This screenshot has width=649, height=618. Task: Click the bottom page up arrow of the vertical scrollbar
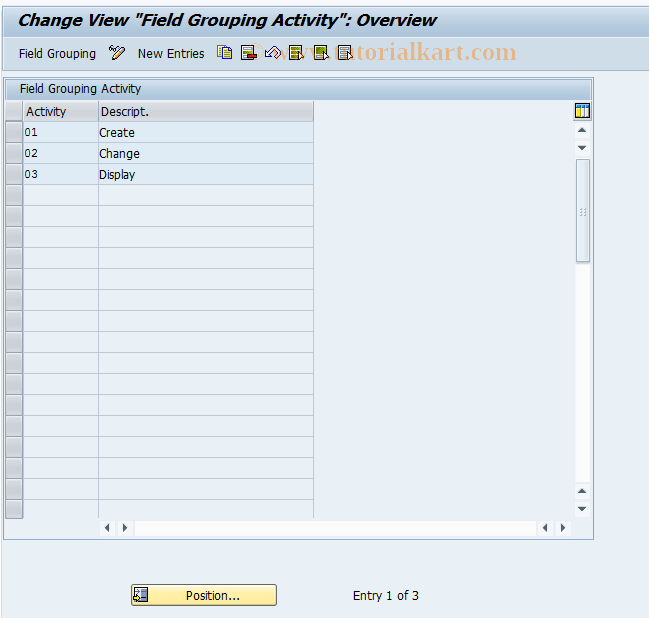(582, 491)
